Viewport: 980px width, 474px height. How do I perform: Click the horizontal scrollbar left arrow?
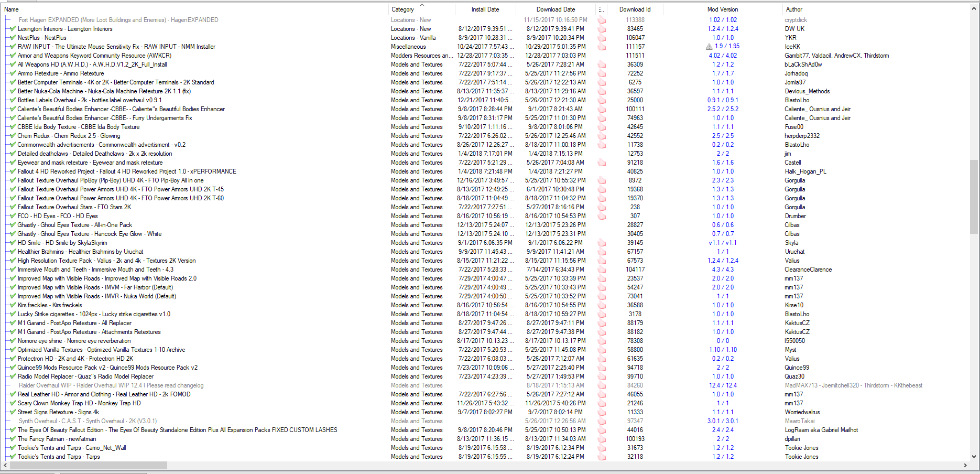click(x=5, y=466)
